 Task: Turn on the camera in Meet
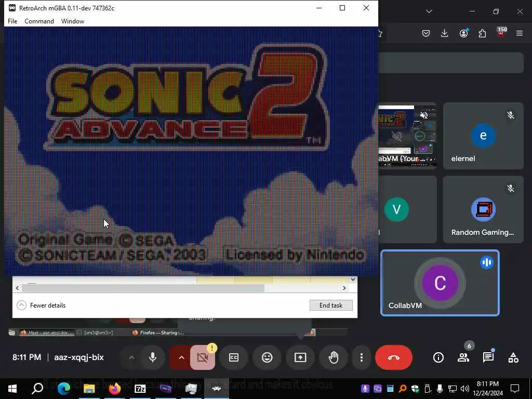click(202, 357)
